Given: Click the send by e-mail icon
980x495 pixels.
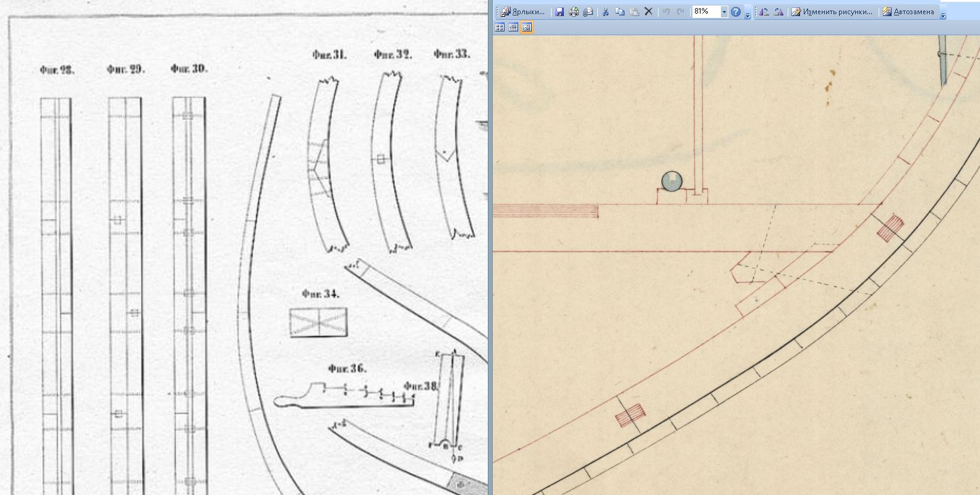Looking at the screenshot, I should click(588, 12).
